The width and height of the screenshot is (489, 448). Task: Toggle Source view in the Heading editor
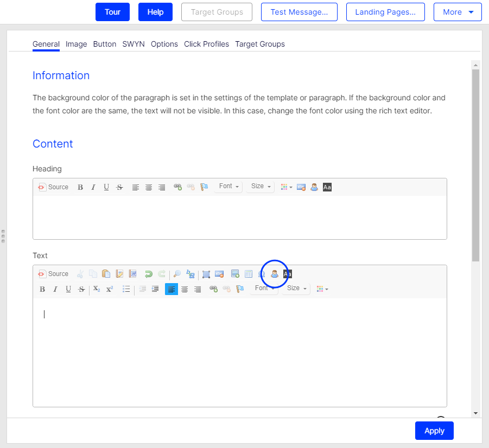[53, 187]
